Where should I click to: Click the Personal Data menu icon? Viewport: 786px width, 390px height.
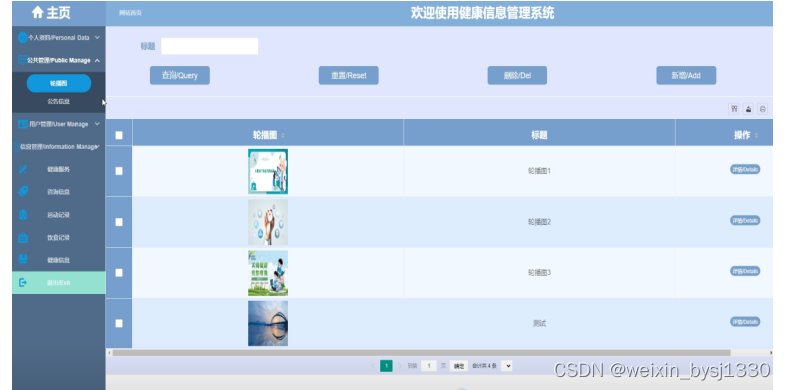click(23, 38)
